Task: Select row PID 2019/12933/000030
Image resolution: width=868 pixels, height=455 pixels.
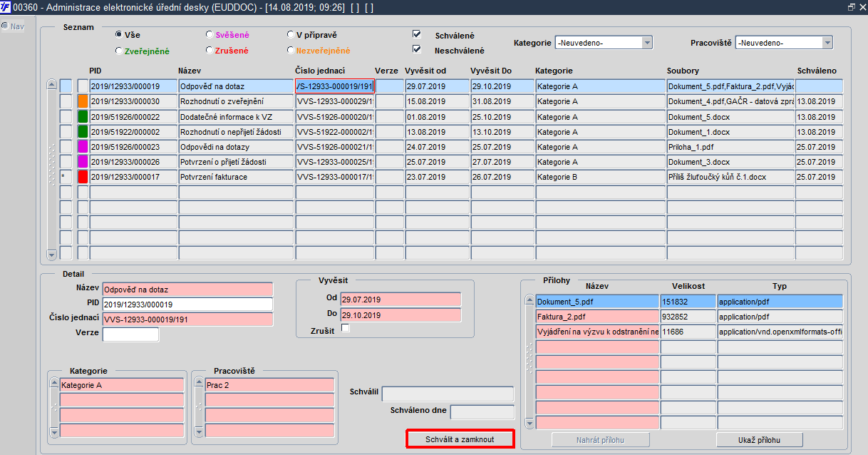Action: click(133, 101)
